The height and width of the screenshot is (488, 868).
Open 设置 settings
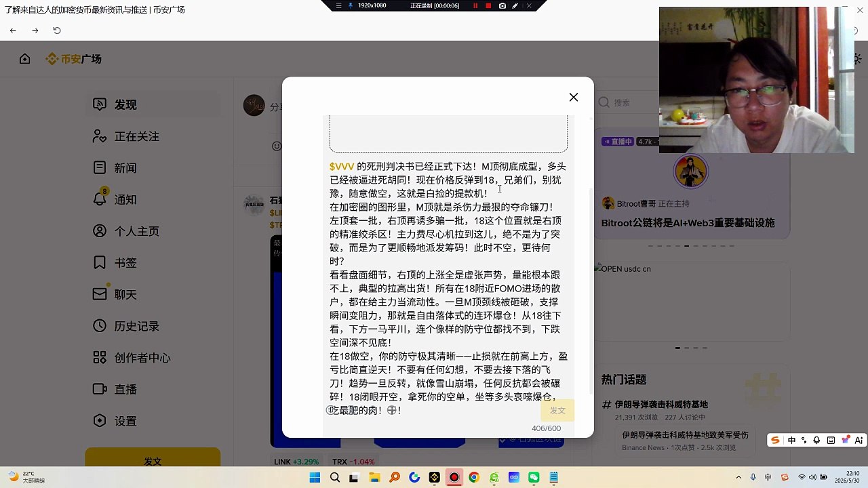coord(115,421)
